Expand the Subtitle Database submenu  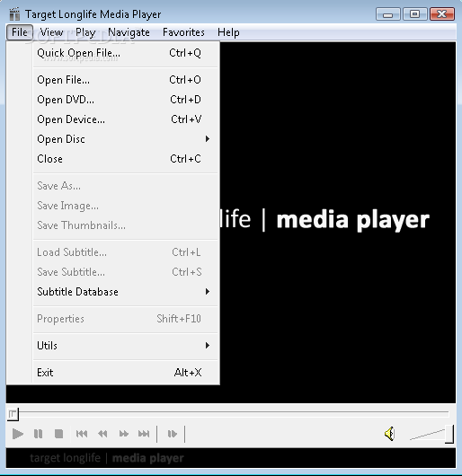point(126,292)
